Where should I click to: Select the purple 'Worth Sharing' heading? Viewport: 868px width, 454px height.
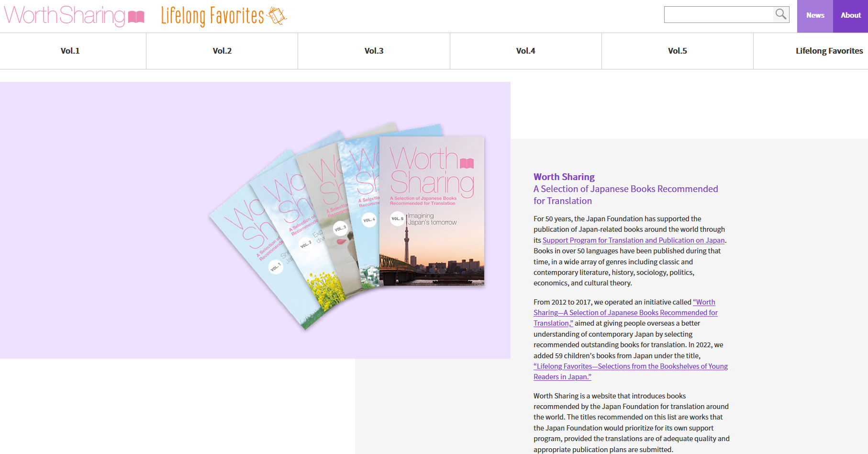tap(564, 177)
